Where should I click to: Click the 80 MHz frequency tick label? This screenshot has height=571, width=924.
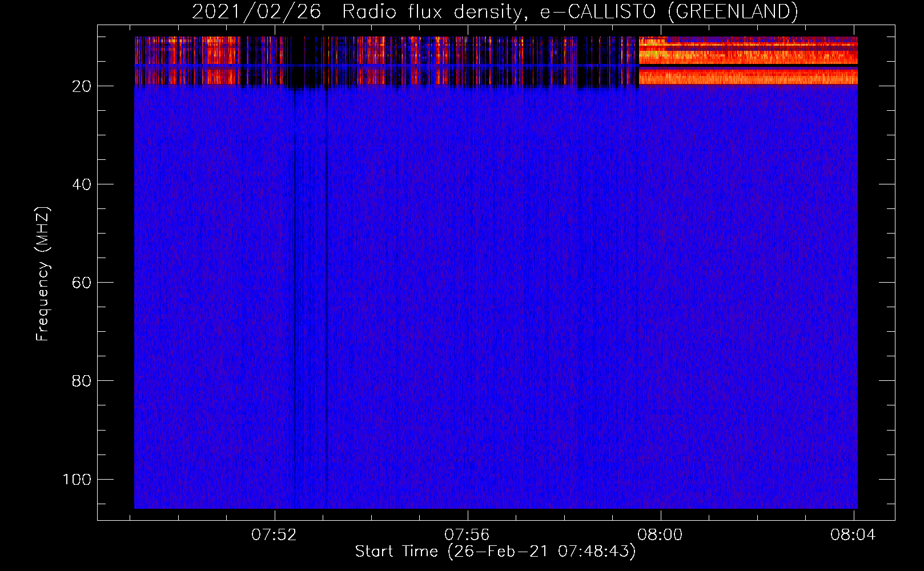(82, 381)
